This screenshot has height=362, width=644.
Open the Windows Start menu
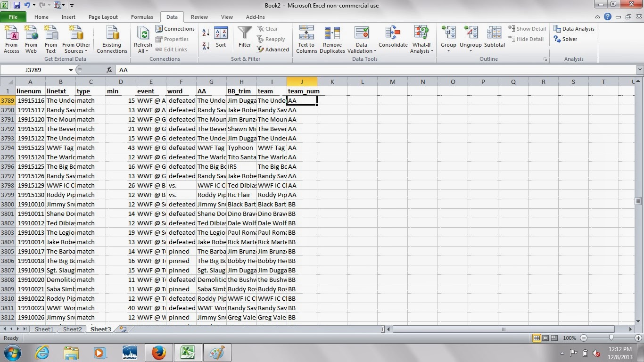[13, 352]
